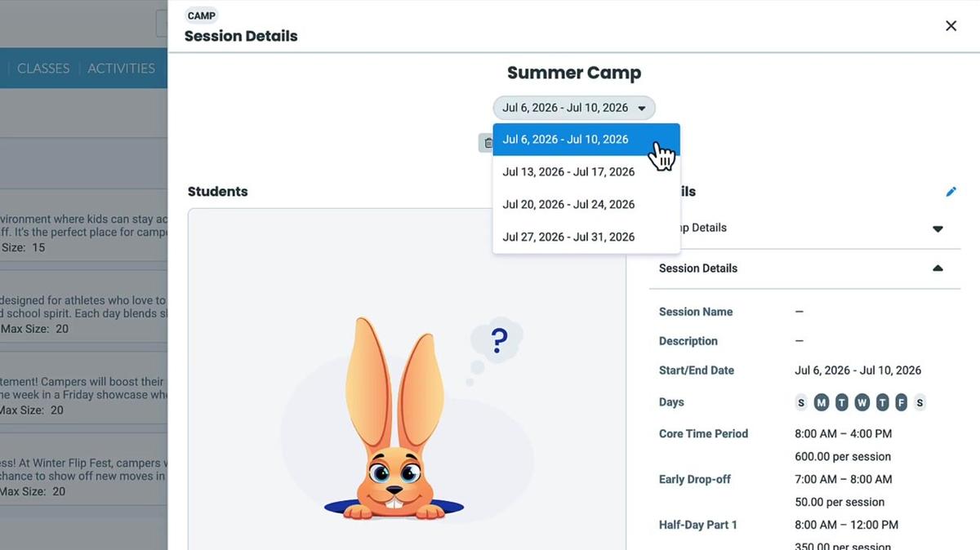Viewport: 980px width, 550px height.
Task: Enable Sunday in the Days selector
Action: [x=800, y=401]
